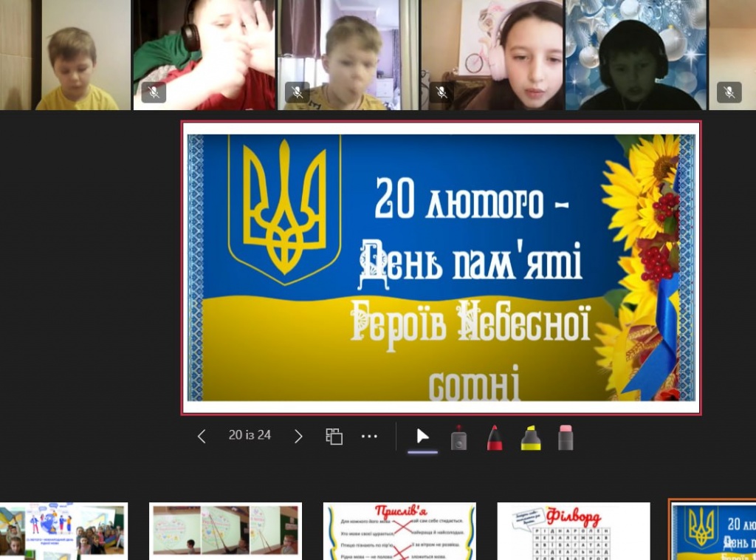Click muted mic icon on the far-right video tile
The width and height of the screenshot is (756, 560).
[729, 92]
